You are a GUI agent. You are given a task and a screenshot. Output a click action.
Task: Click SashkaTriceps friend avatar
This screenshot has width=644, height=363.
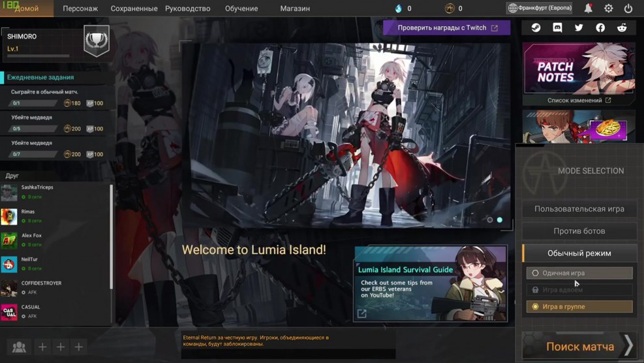pyautogui.click(x=8, y=192)
